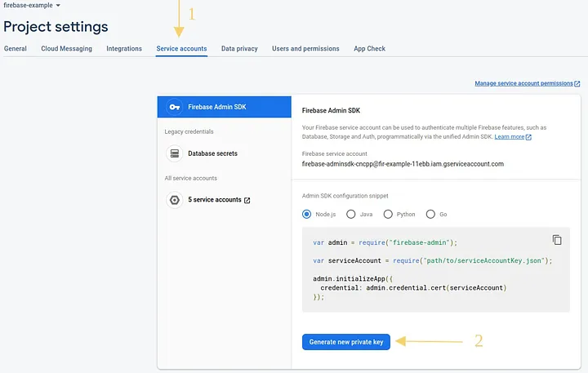
Task: Click the hexagon icon for service accounts
Action: 174,200
